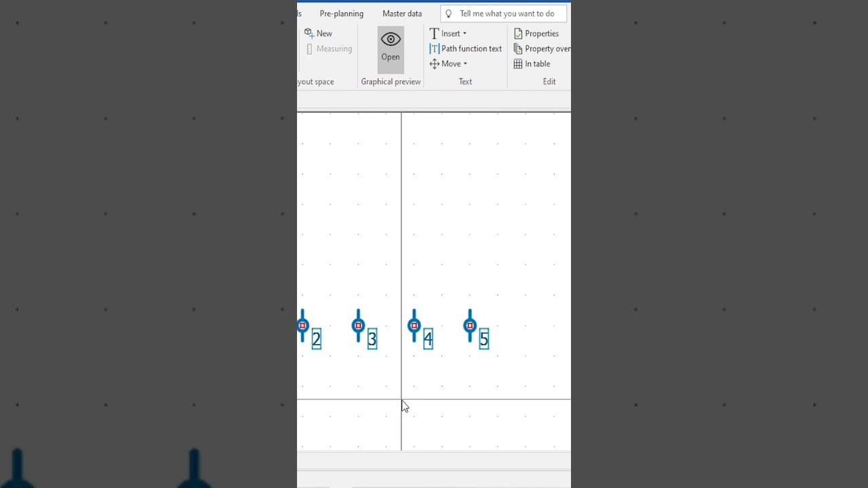Select the terminal label text 4
The width and height of the screenshot is (868, 488).
click(x=428, y=339)
